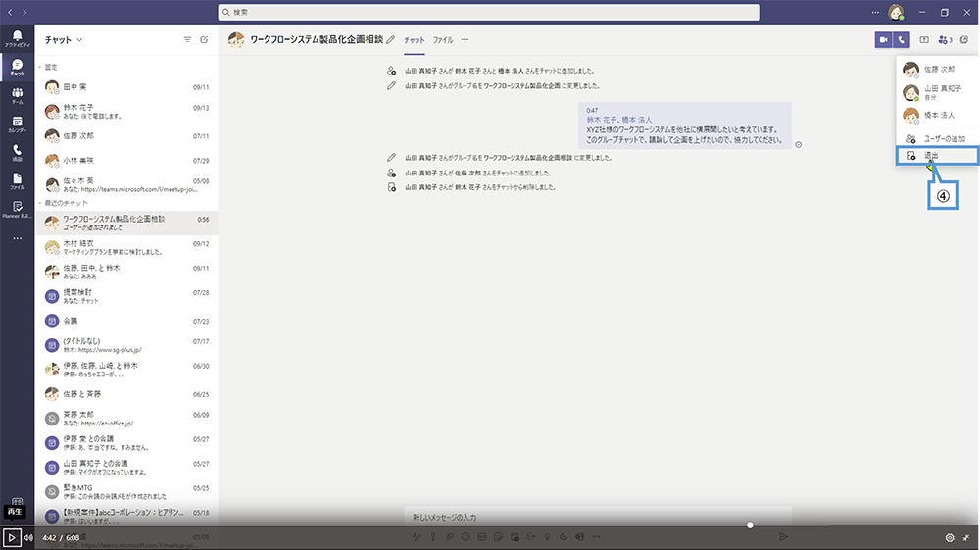Open the (タイトルなし) chat
Viewport: 980px width, 550px height.
tap(126, 345)
